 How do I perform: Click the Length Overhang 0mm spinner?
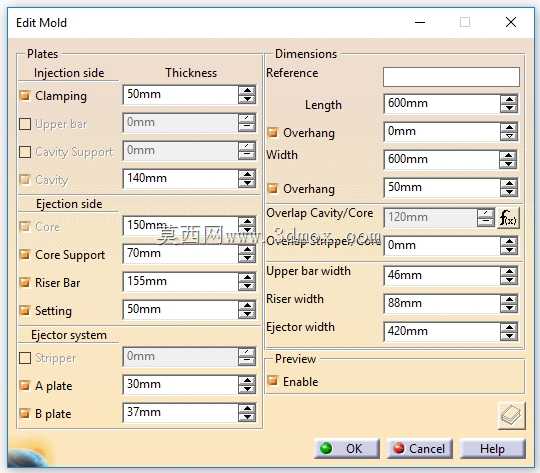tap(509, 132)
